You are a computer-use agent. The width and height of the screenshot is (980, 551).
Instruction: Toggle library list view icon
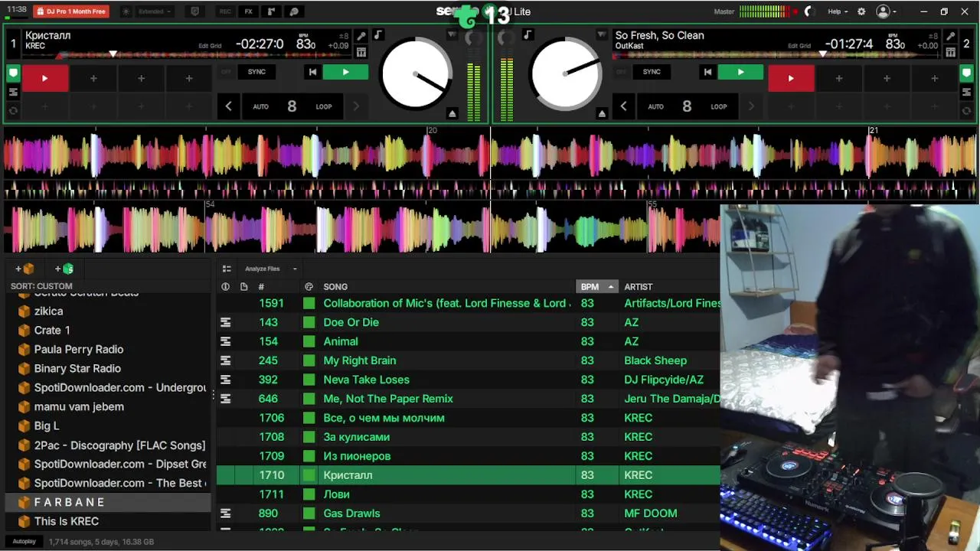click(227, 269)
